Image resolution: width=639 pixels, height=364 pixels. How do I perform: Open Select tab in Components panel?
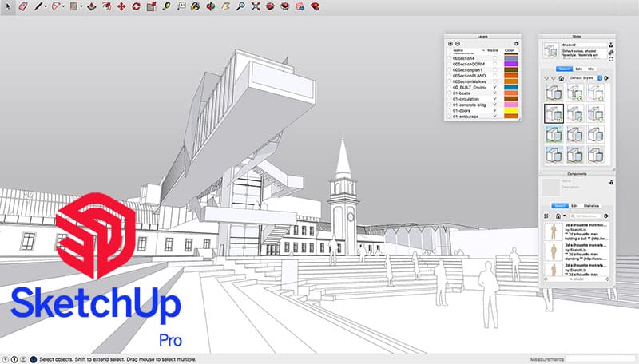pos(560,206)
